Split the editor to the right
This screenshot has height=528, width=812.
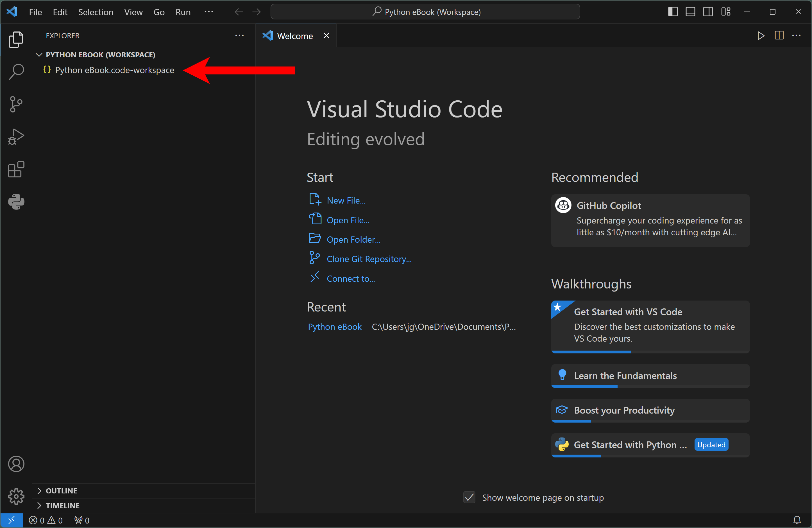click(779, 35)
